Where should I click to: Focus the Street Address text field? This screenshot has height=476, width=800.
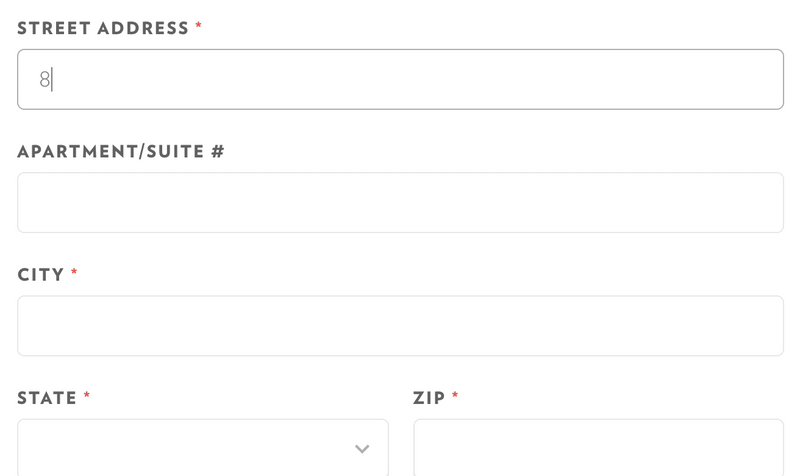coord(400,80)
